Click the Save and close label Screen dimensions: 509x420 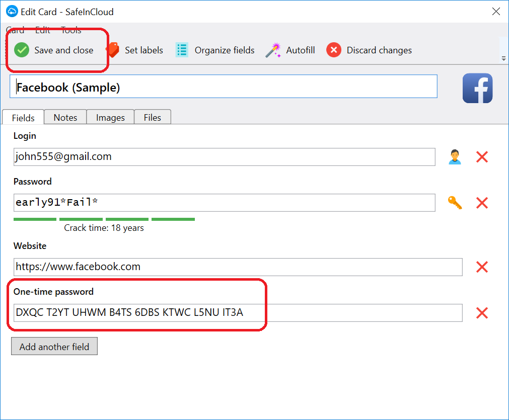point(64,50)
